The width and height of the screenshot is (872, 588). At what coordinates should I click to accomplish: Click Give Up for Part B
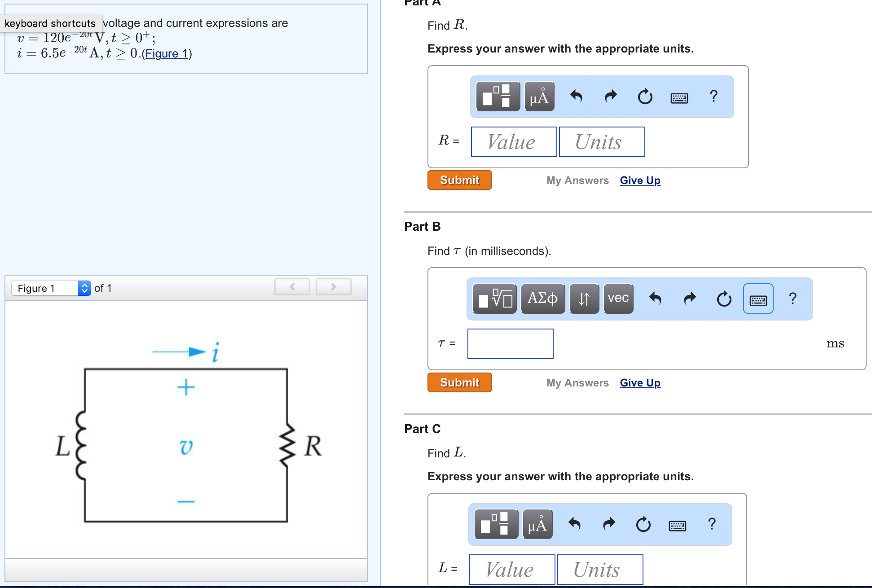[640, 382]
